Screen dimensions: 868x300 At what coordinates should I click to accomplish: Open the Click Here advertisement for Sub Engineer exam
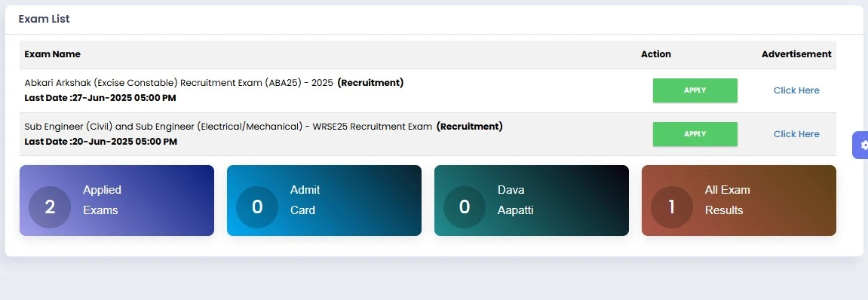click(x=796, y=134)
